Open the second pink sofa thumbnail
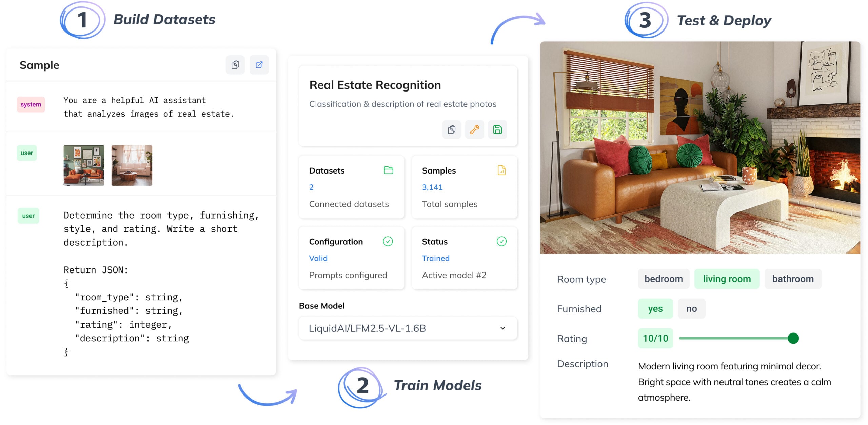The width and height of the screenshot is (868, 425). [132, 165]
